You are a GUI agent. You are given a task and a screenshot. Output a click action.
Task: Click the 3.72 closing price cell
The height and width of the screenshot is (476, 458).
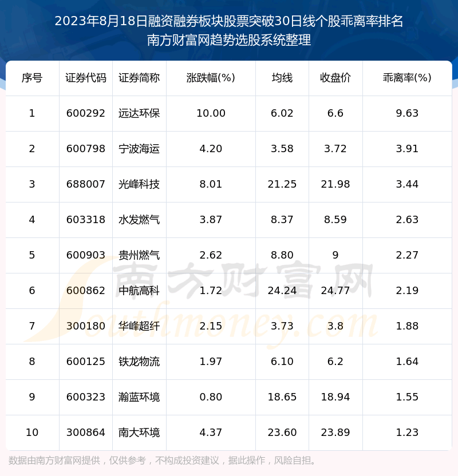tap(335, 149)
